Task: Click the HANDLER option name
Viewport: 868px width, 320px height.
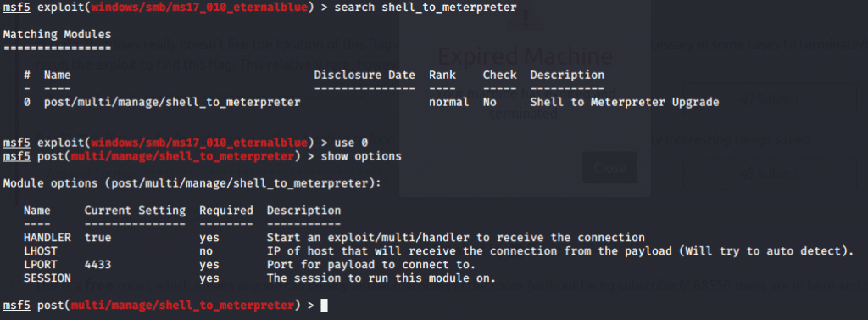Action: tap(47, 238)
